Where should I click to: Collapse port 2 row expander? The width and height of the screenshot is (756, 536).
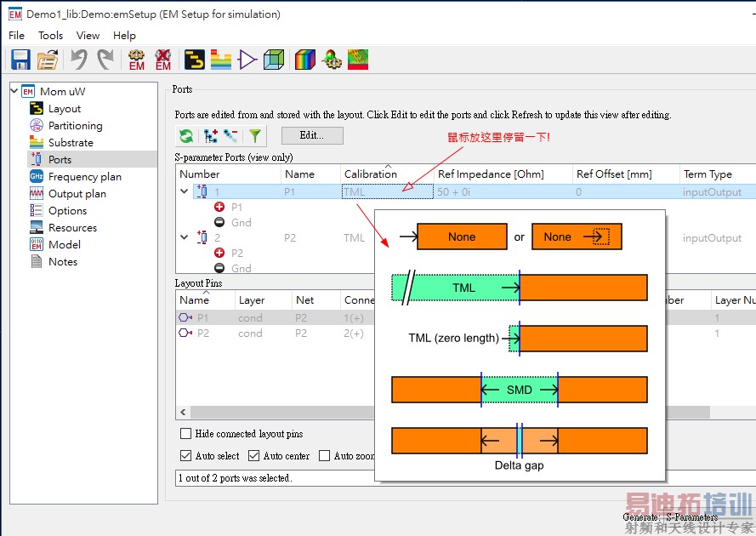[185, 237]
